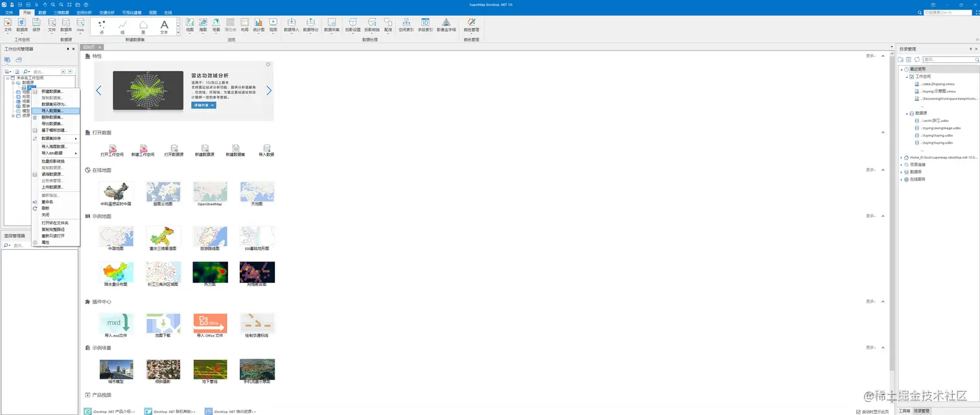980x415 pixels.
Task: Click 更多 link in 示例地图 section
Action: pyautogui.click(x=871, y=216)
